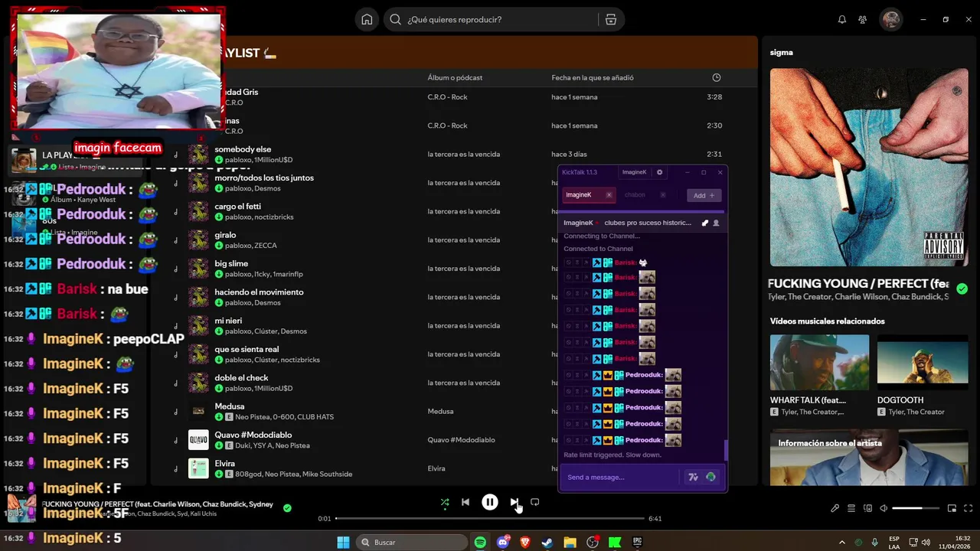The height and width of the screenshot is (551, 980).
Task: Open 'WHARF TALK' related music video
Action: coord(819,375)
